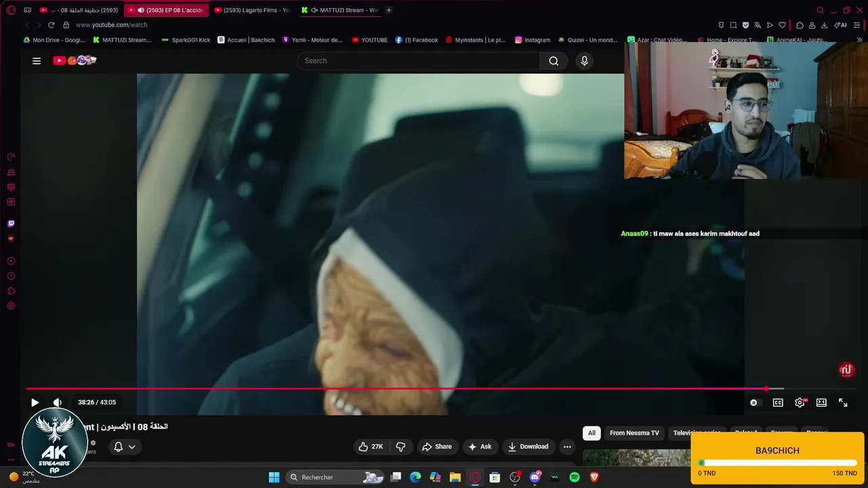Open the Instagram bookmark

(532, 40)
